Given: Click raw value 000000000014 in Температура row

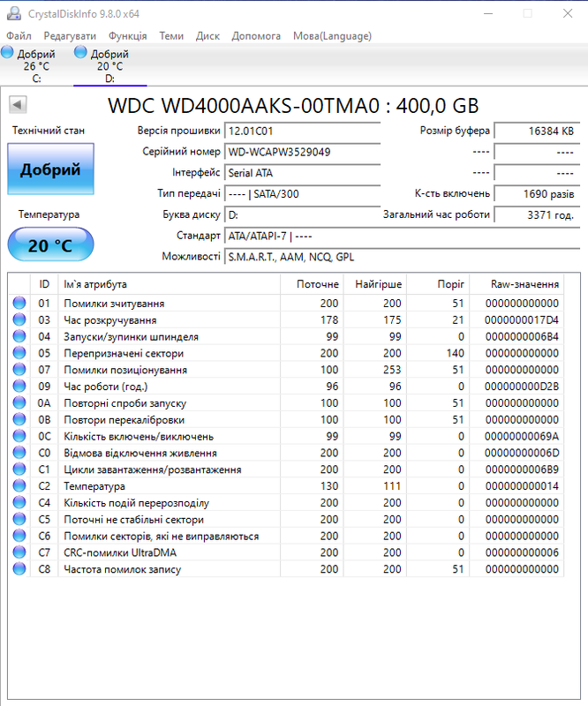Looking at the screenshot, I should [522, 486].
